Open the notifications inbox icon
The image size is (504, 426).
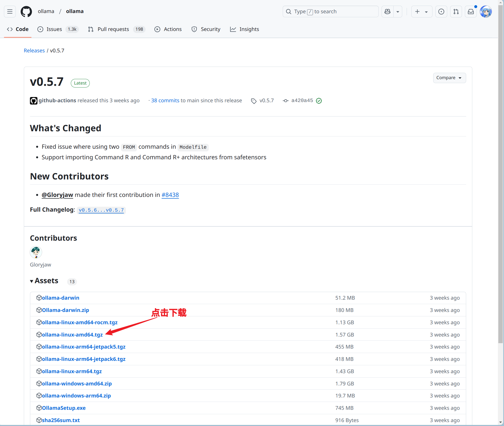(x=471, y=12)
